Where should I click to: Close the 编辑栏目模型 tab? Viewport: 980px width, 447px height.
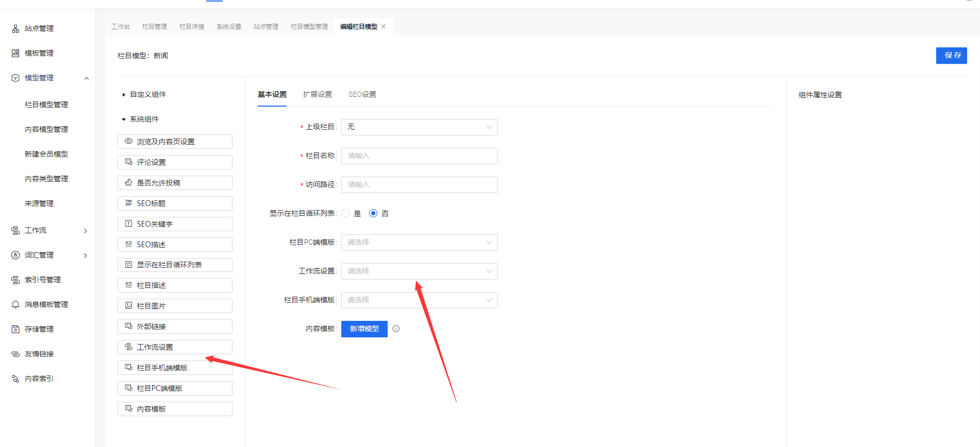pyautogui.click(x=384, y=26)
